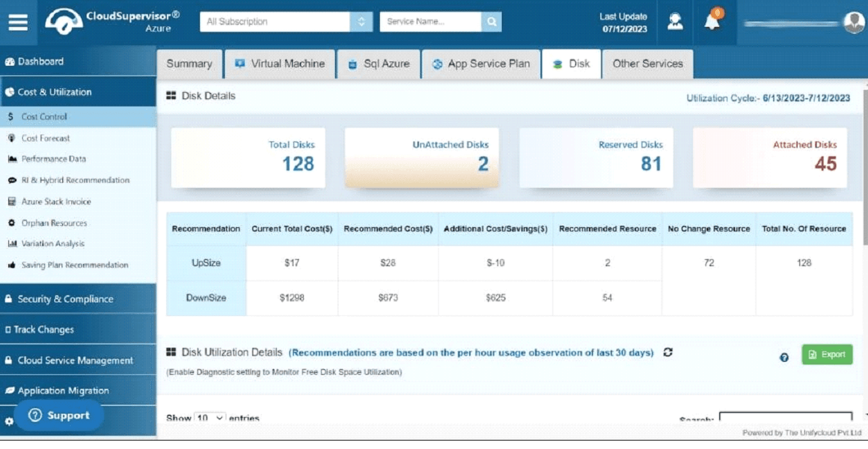Click the search magnifier button

(x=491, y=21)
